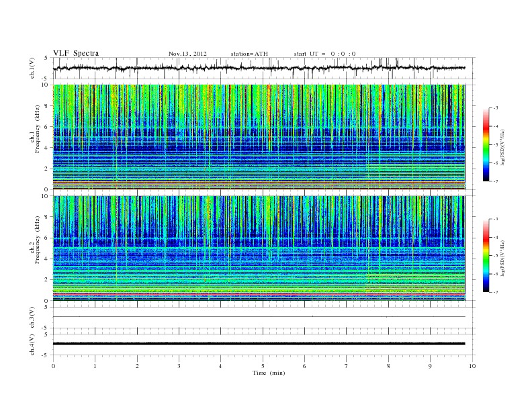Viewport: 532px width, 411px height.
Task: Click the "station=ATH" header label
Action: [x=249, y=54]
